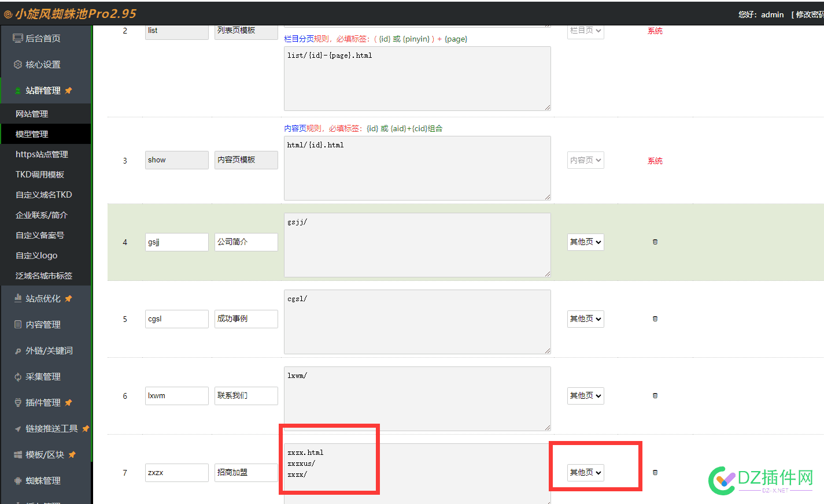Click the pin icon after 链接推送工具
This screenshot has width=824, height=504.
point(86,429)
